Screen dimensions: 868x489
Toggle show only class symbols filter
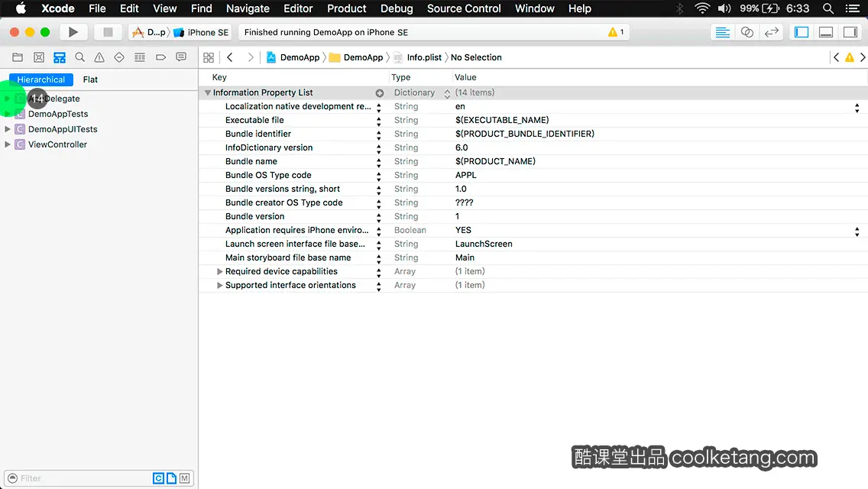(158, 478)
